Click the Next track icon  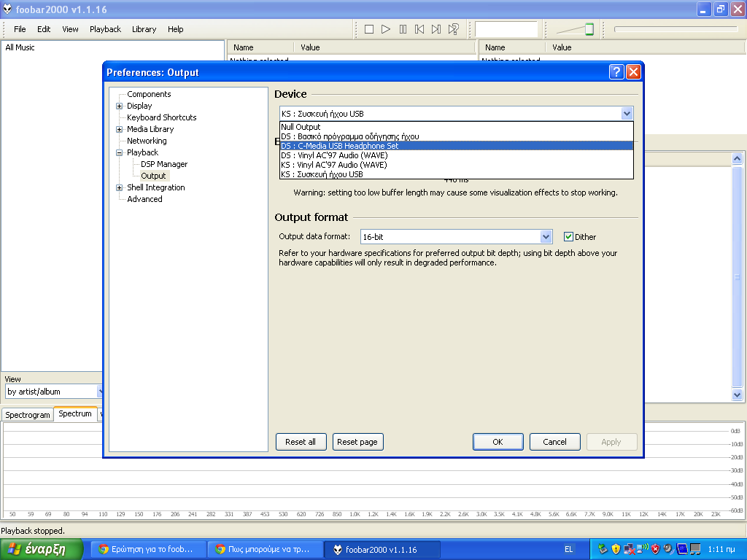(436, 29)
